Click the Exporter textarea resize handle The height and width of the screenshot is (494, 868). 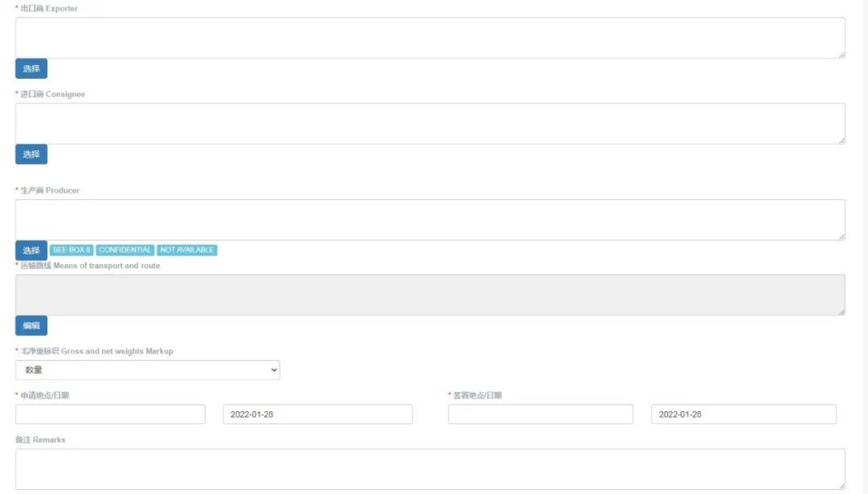click(841, 55)
